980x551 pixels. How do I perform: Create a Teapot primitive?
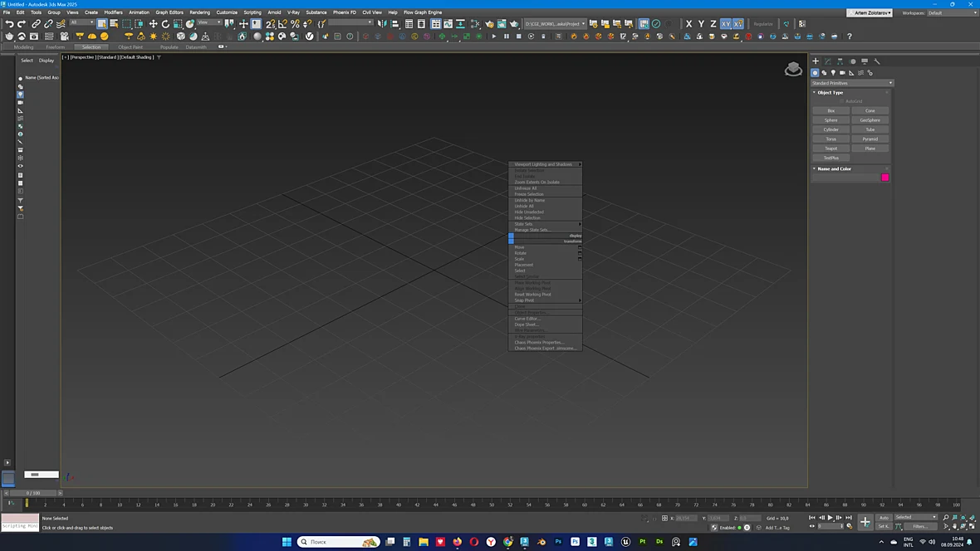coord(831,148)
